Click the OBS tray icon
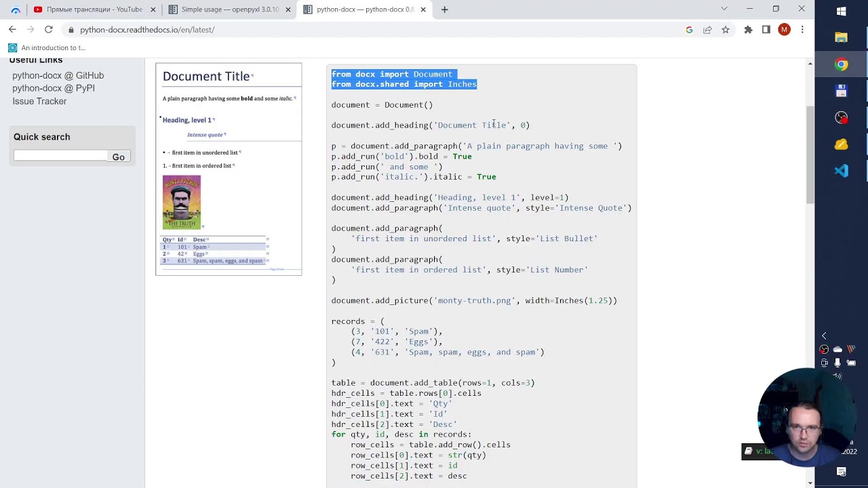The height and width of the screenshot is (488, 868). click(x=824, y=349)
